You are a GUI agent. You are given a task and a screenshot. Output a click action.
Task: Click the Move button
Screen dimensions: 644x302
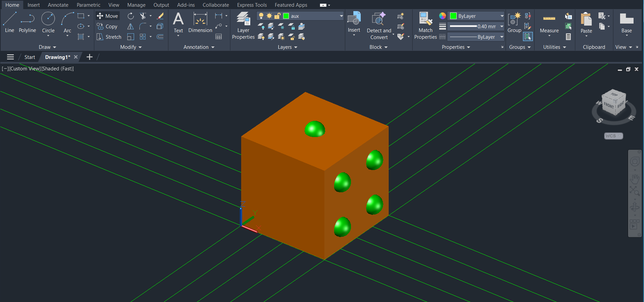point(107,16)
